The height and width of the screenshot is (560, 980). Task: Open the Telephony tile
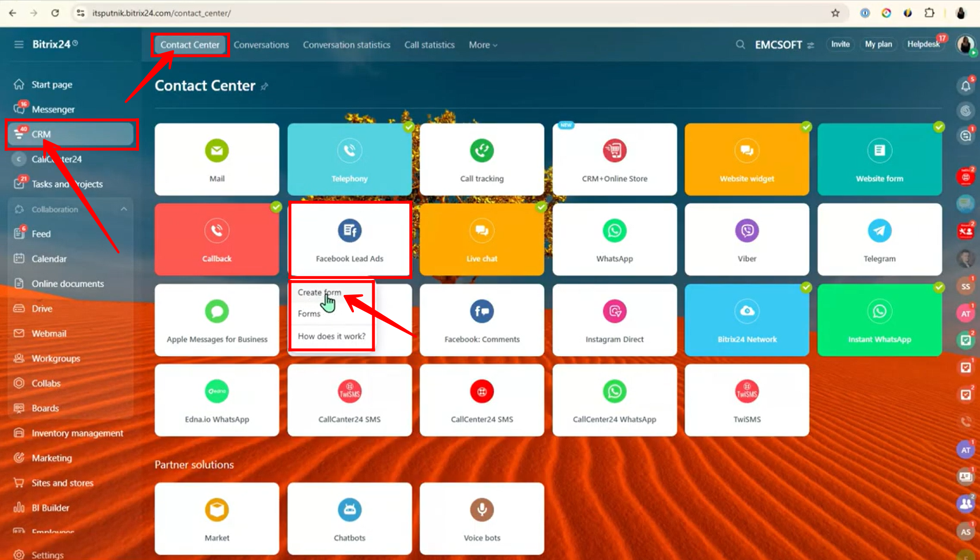click(349, 160)
